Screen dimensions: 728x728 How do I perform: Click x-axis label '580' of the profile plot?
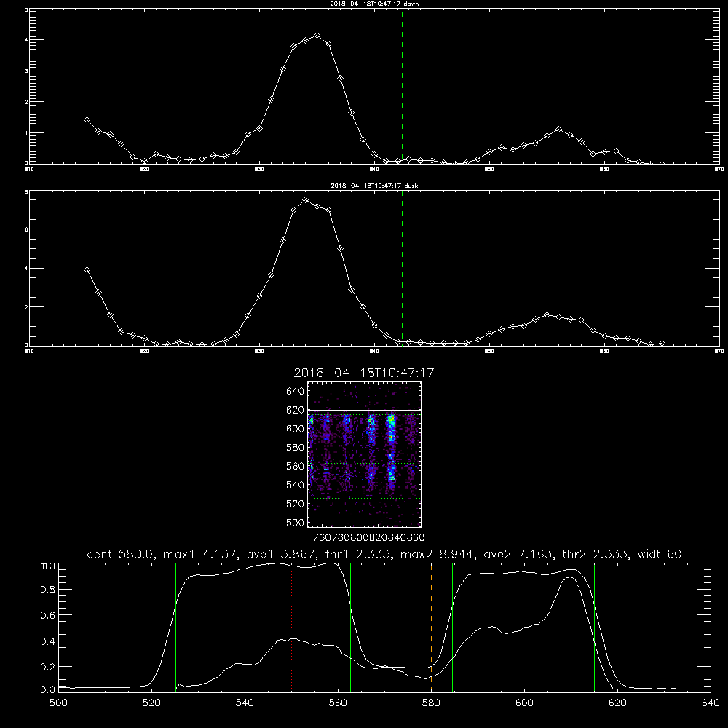(431, 703)
